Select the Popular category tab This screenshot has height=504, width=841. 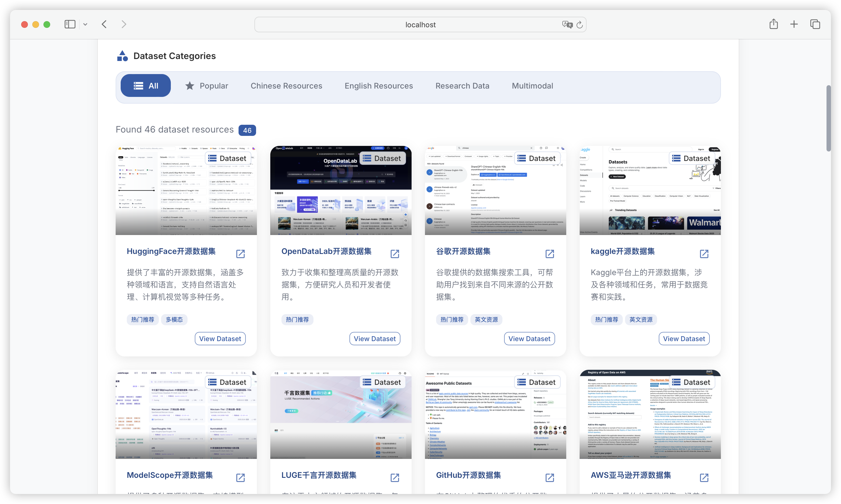[206, 85]
